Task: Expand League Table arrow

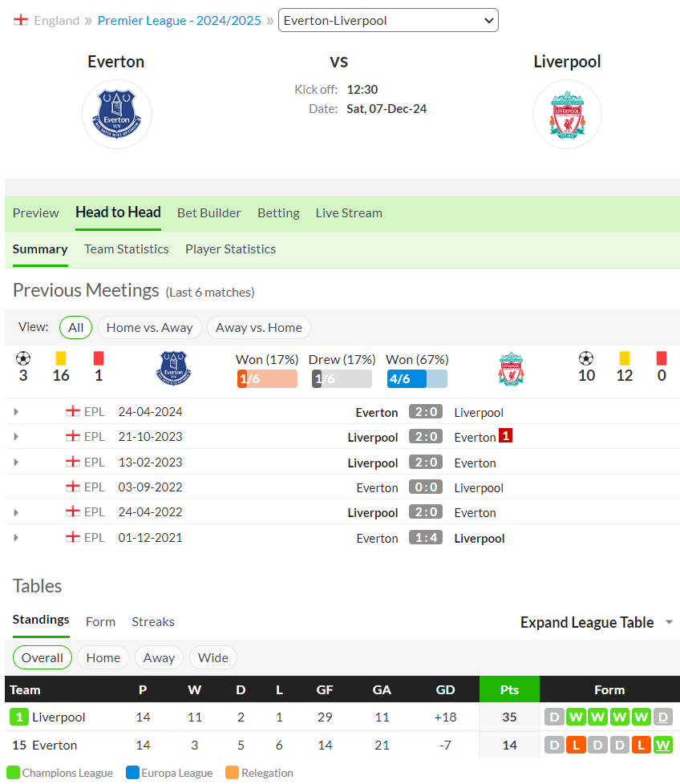Action: pos(669,623)
